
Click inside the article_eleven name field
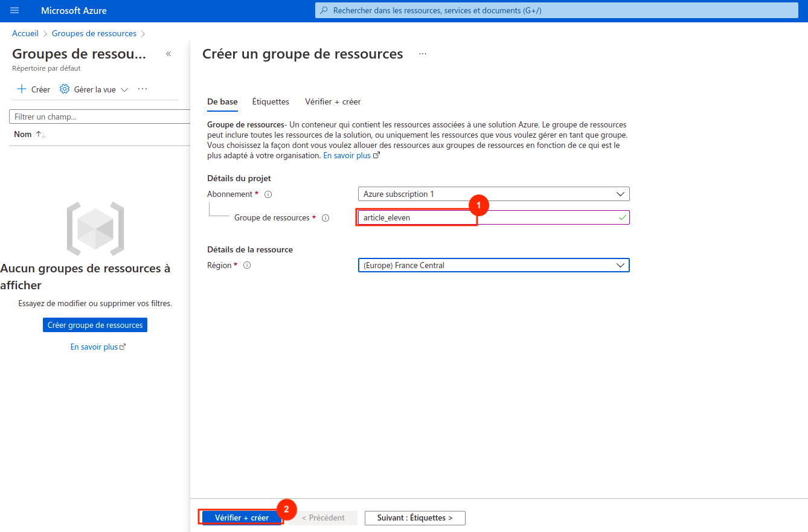tap(417, 217)
